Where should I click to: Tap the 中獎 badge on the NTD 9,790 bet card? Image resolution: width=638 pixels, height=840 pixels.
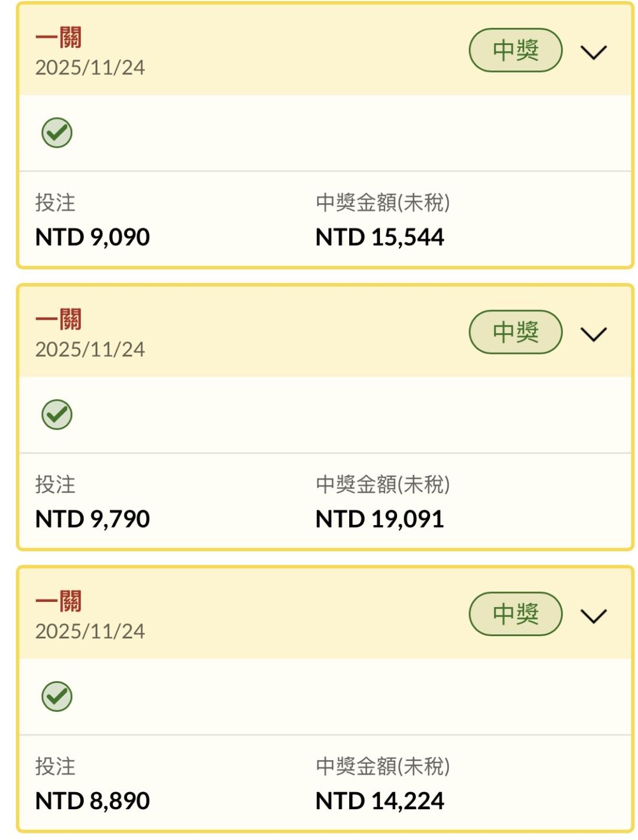click(x=515, y=332)
